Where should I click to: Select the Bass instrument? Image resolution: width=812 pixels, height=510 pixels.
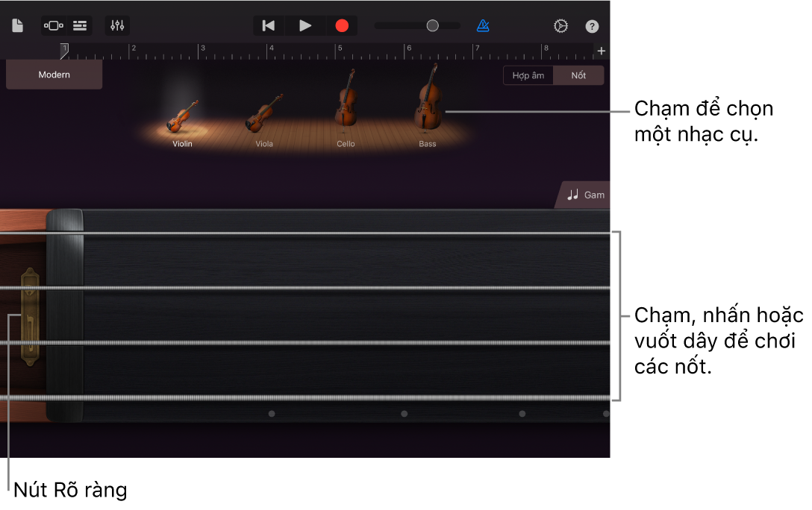pos(428,106)
